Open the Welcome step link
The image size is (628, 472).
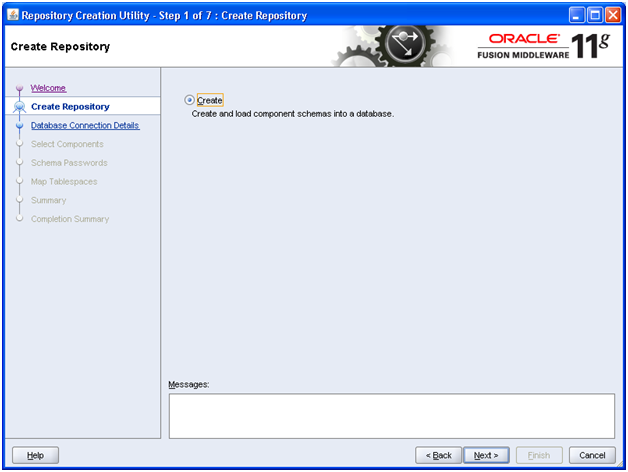48,88
